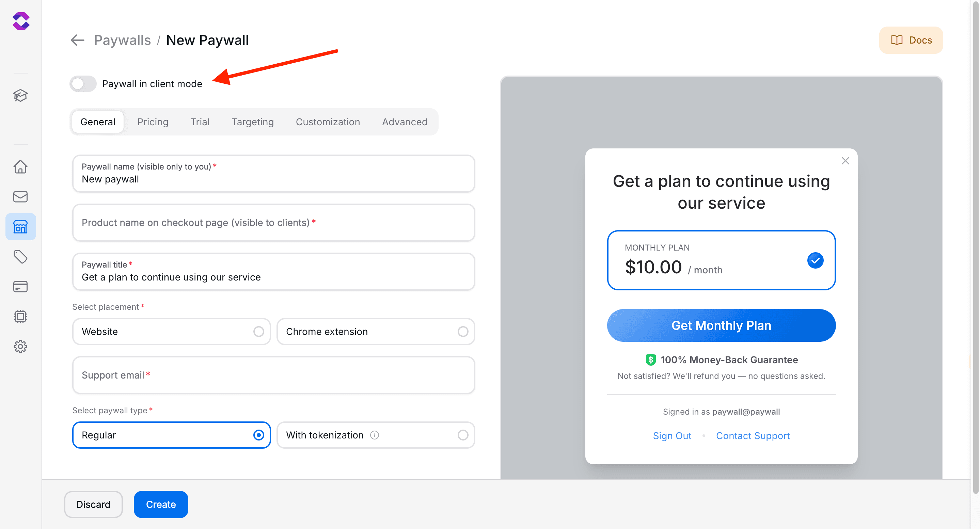Open the Academy section in the sidebar
Screen dimensions: 980x529
pyautogui.click(x=20, y=95)
